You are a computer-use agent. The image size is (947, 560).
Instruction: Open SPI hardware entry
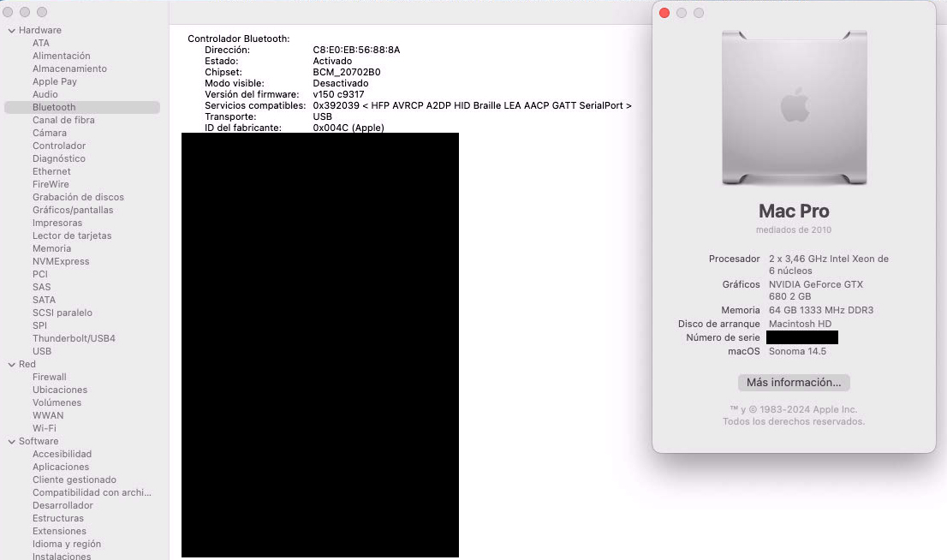point(40,325)
